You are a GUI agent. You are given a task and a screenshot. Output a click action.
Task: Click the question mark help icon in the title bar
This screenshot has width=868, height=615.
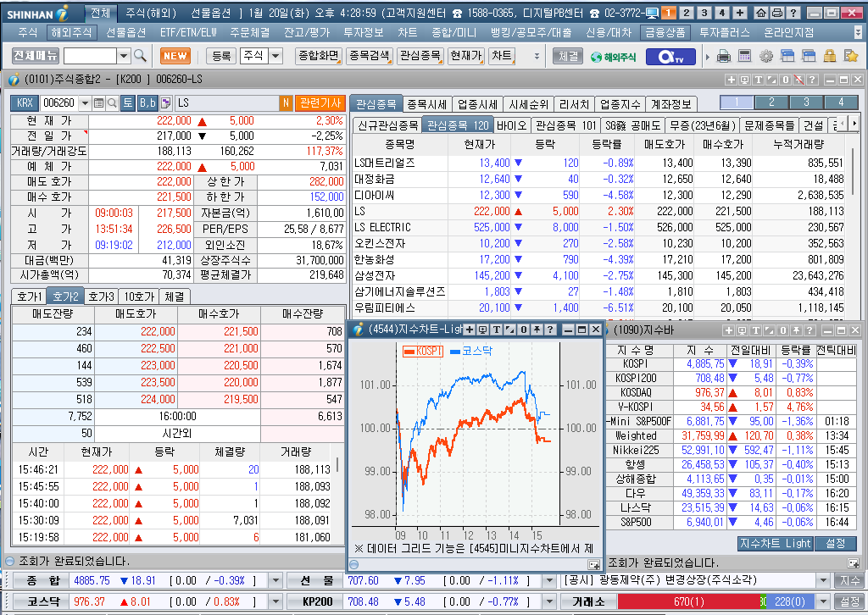pos(793,13)
